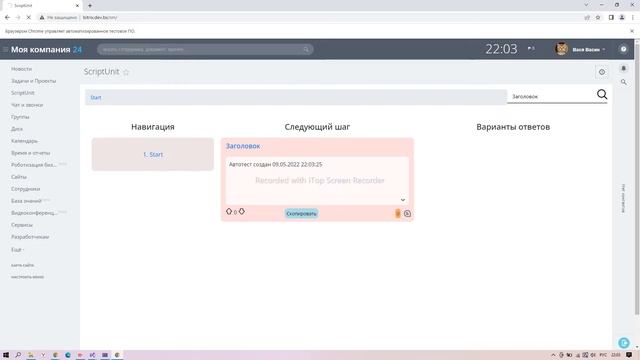Click the Заголовок card title

[243, 146]
